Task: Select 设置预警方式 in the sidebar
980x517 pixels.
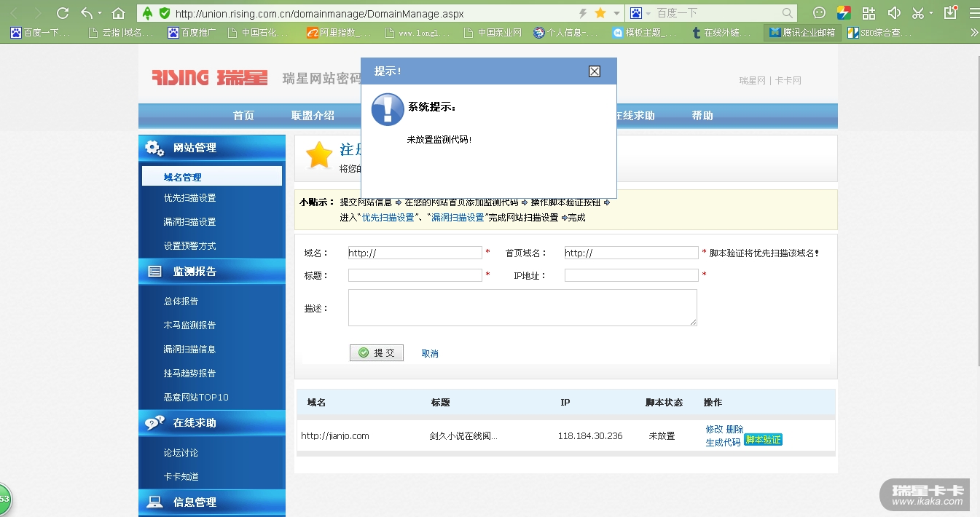Action: [x=189, y=246]
